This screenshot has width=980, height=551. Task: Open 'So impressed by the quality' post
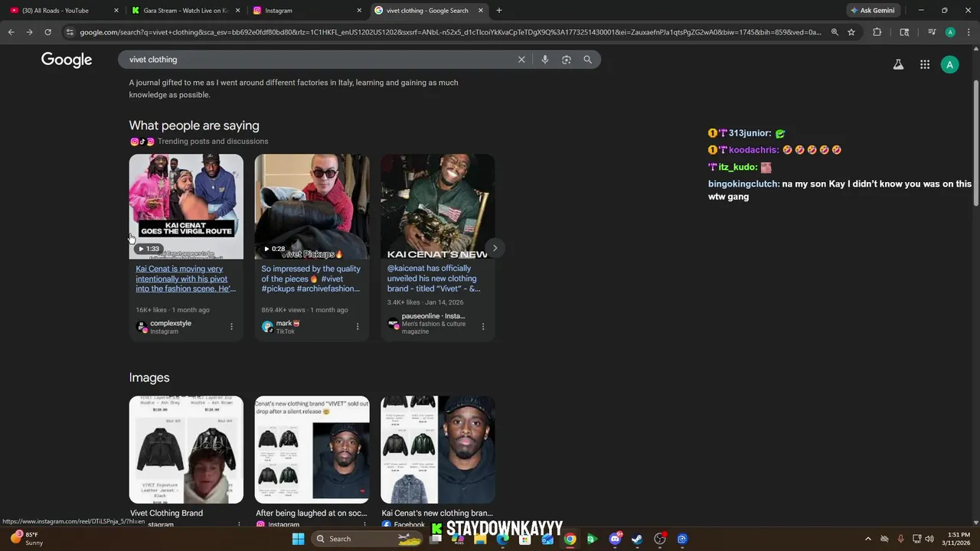[x=311, y=279]
